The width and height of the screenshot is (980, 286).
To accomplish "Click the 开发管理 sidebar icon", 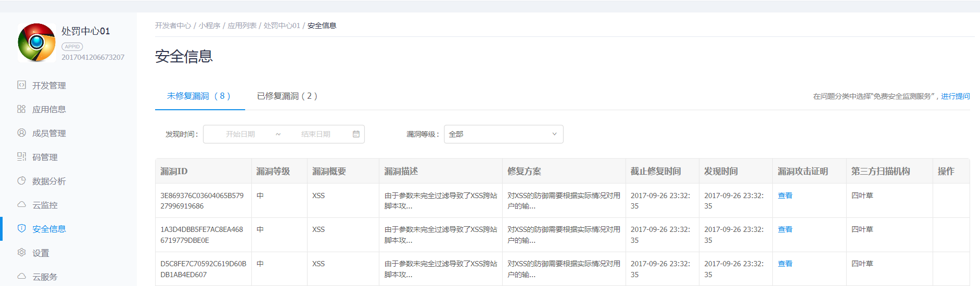I will pyautogui.click(x=21, y=85).
